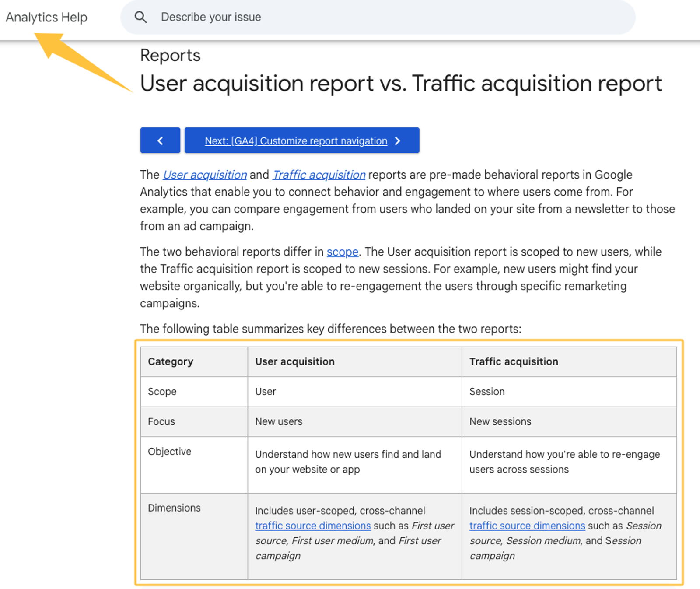Click the page title User acquisition report vs. Traffic acquisition report

[401, 83]
